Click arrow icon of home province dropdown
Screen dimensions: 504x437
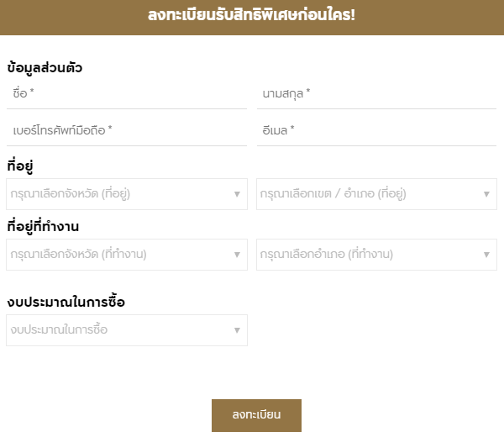[x=237, y=194]
